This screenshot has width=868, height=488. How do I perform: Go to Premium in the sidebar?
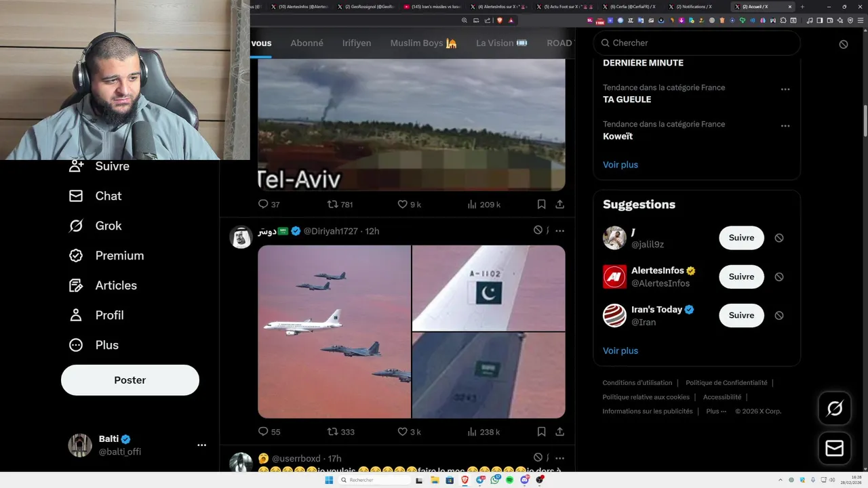pos(106,256)
